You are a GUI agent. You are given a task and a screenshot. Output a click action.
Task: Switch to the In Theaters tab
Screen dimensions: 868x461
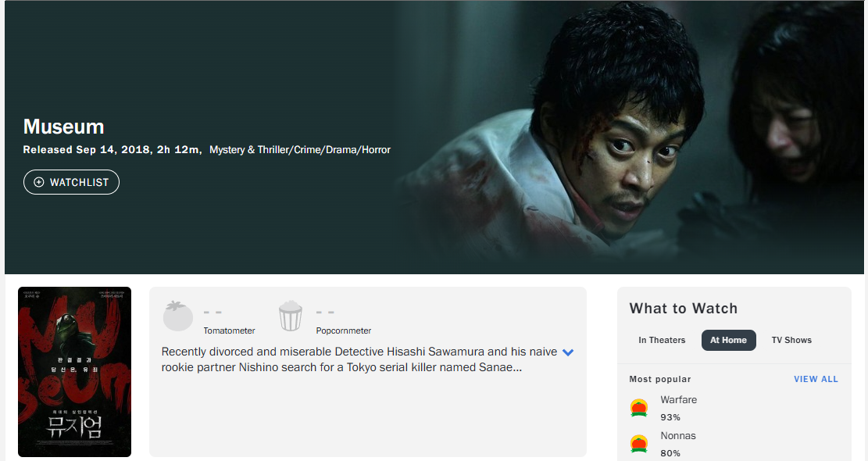pyautogui.click(x=662, y=340)
